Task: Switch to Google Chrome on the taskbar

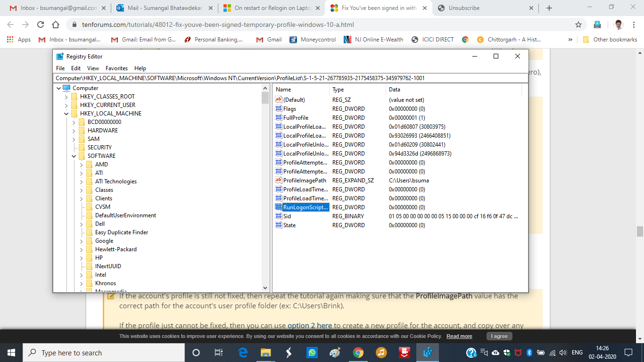Action: [358, 353]
